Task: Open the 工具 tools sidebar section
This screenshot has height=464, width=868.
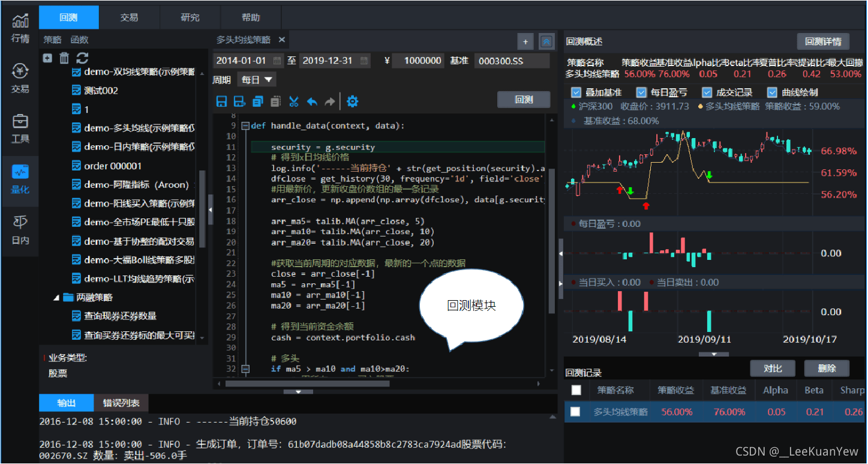Action: [x=20, y=129]
